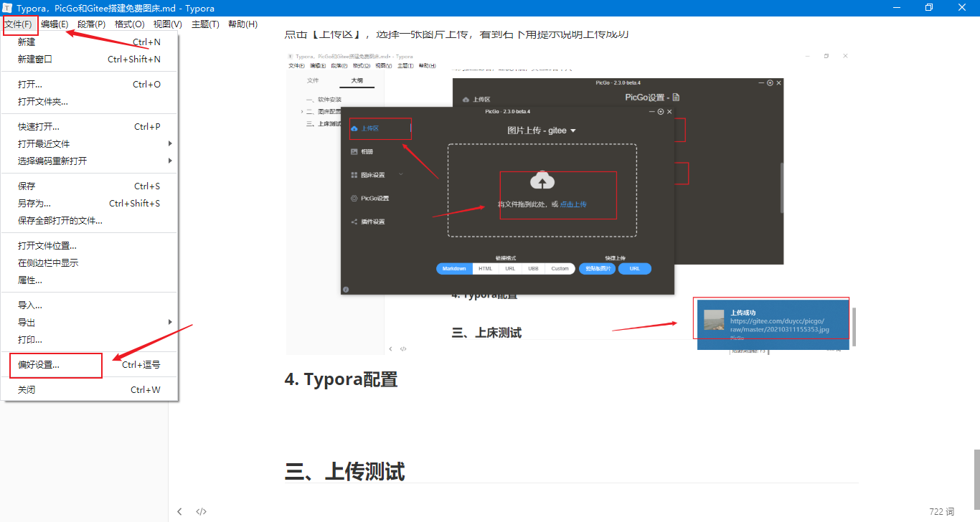Open the 视图(V) menu
This screenshot has height=522, width=980.
point(168,24)
